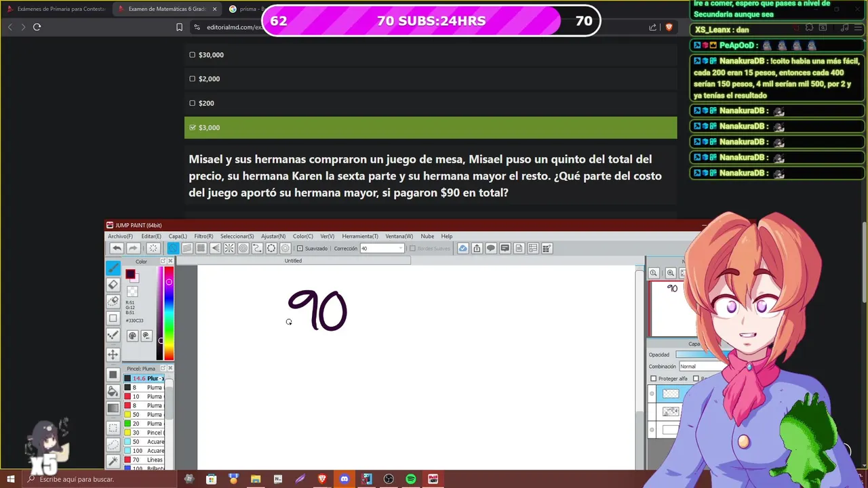Select the Move tool
868x488 pixels.
tap(113, 354)
